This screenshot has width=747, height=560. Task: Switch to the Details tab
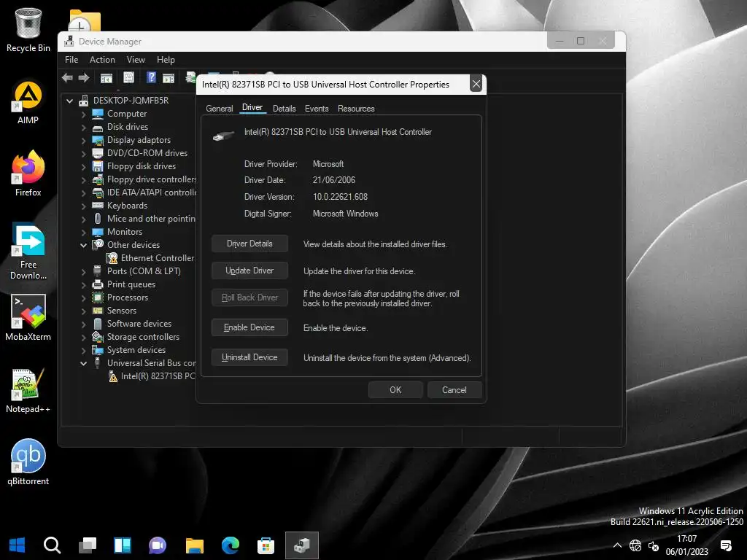(x=284, y=109)
